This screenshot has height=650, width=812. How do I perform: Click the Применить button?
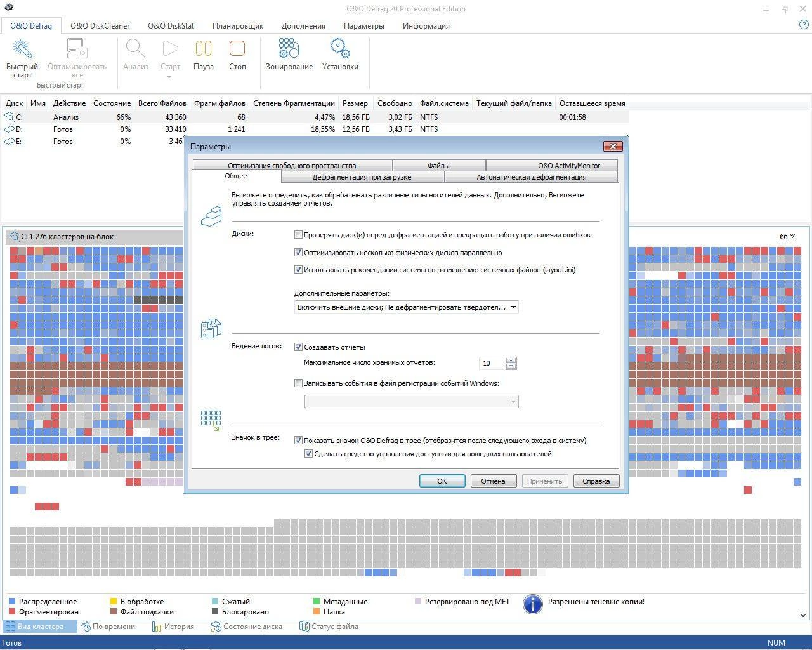coord(544,481)
